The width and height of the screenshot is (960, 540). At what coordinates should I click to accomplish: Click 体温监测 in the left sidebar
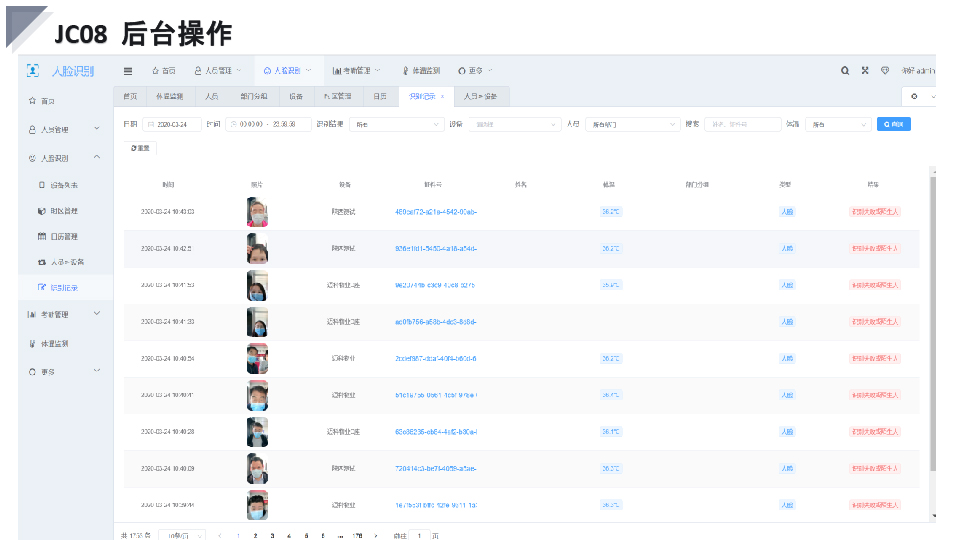tap(54, 343)
